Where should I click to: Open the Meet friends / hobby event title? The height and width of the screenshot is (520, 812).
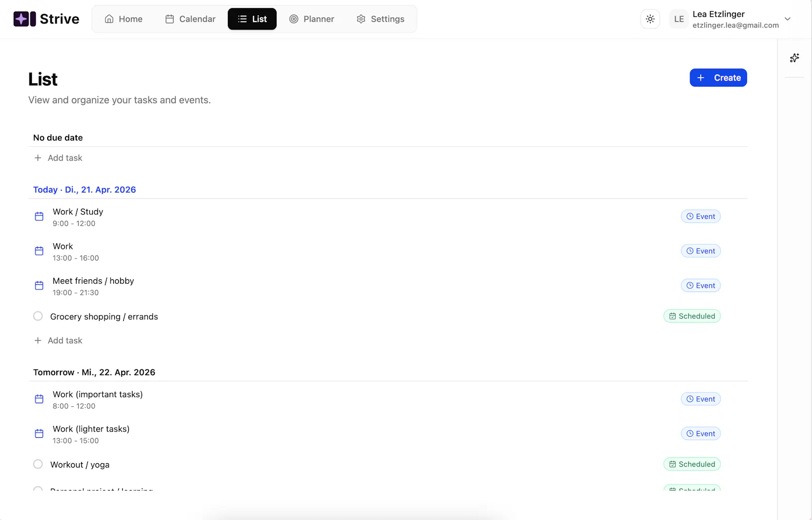pos(93,281)
